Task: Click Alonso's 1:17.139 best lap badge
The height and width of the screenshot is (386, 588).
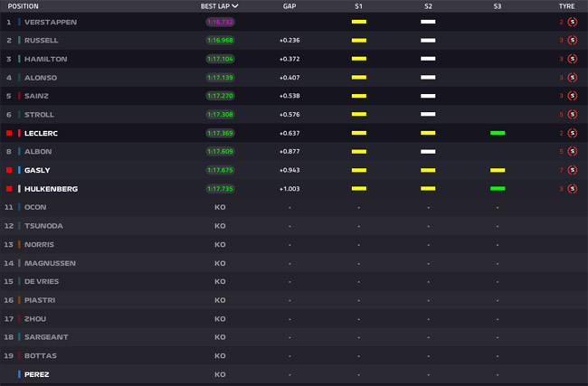Action: (x=220, y=78)
